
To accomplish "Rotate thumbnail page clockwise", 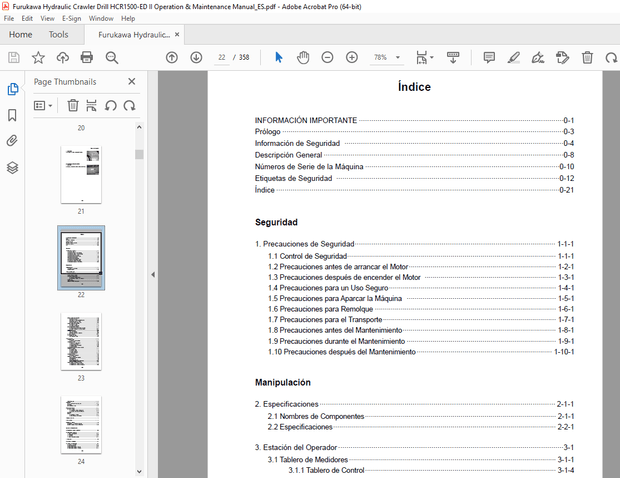I will point(129,106).
